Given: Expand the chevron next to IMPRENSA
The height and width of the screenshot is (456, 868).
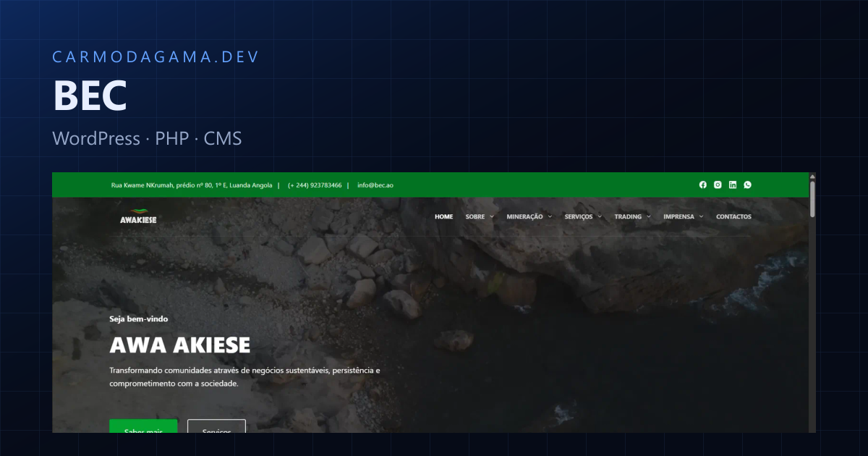Looking at the screenshot, I should click(701, 216).
